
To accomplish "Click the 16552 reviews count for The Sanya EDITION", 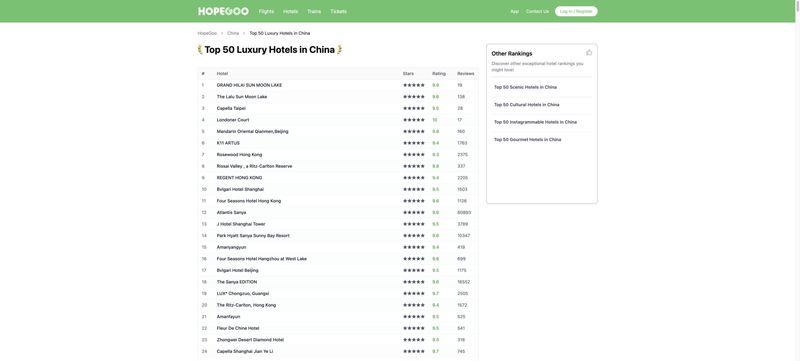I will pyautogui.click(x=464, y=282).
